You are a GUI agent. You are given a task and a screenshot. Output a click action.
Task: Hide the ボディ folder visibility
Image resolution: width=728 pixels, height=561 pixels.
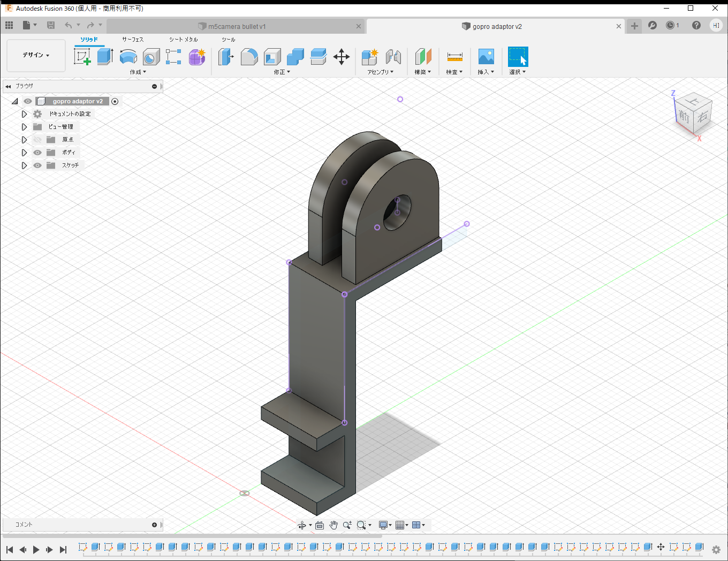(x=37, y=153)
